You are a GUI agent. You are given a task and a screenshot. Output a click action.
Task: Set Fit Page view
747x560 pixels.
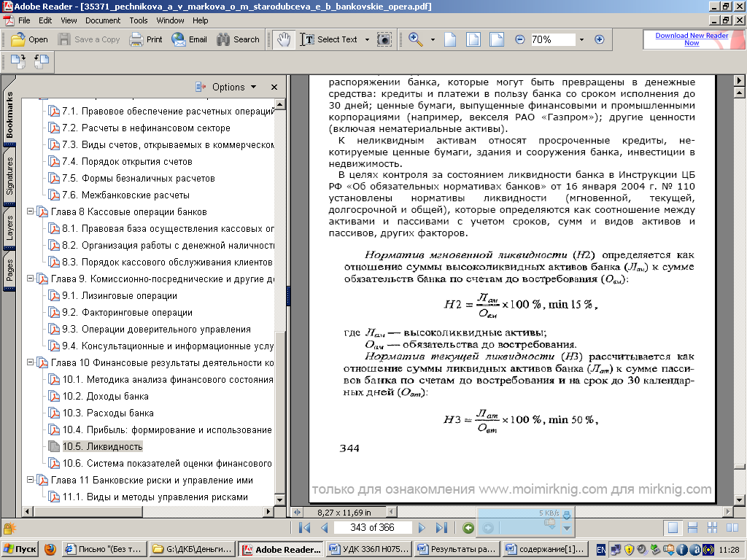(x=473, y=39)
